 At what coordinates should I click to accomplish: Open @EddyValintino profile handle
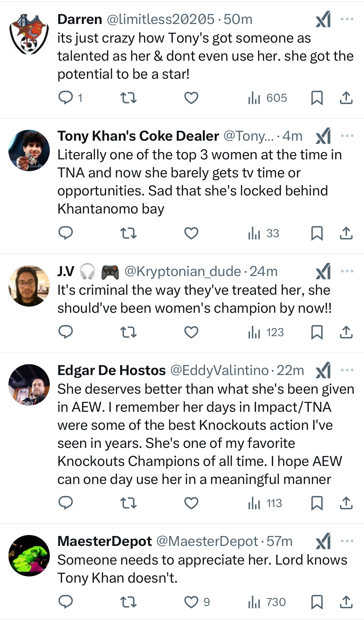click(x=219, y=370)
